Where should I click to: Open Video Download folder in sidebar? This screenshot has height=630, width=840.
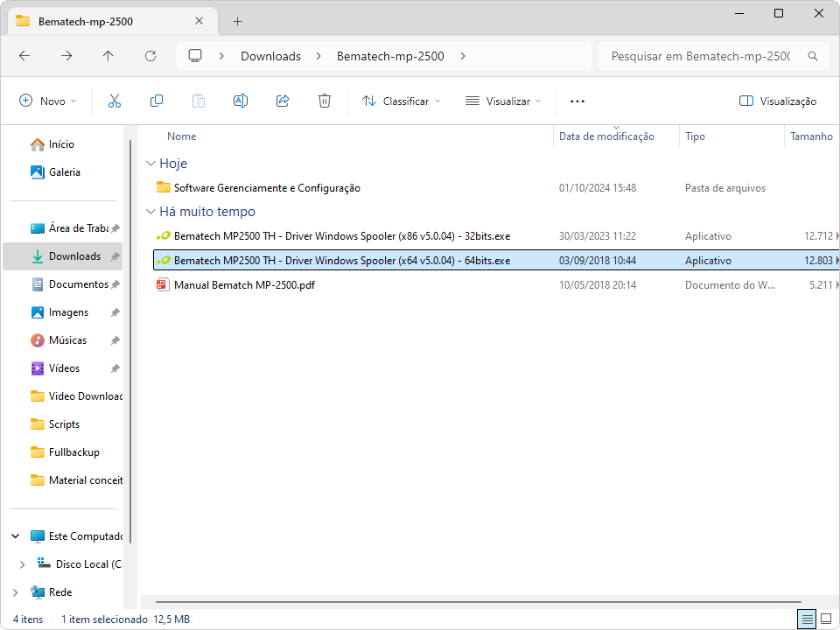(x=76, y=395)
